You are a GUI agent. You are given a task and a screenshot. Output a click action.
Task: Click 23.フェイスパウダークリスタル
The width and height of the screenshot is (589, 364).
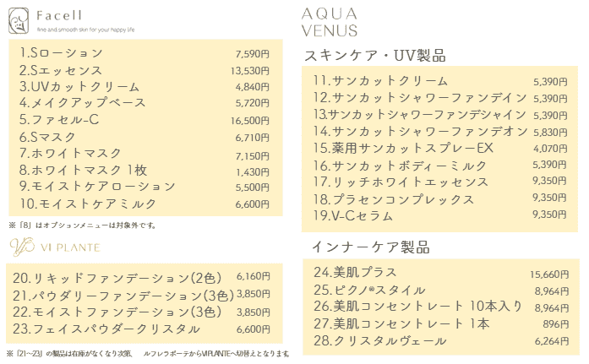103,328
